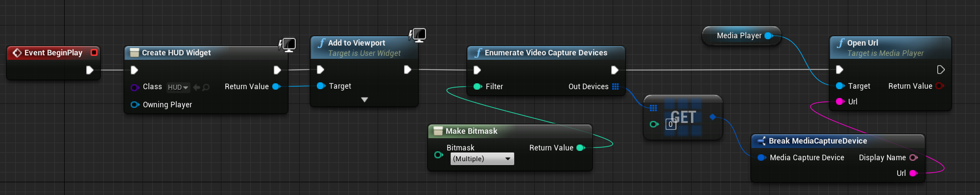Click Break MediaCaptureDevice Url output pin

coord(913,173)
